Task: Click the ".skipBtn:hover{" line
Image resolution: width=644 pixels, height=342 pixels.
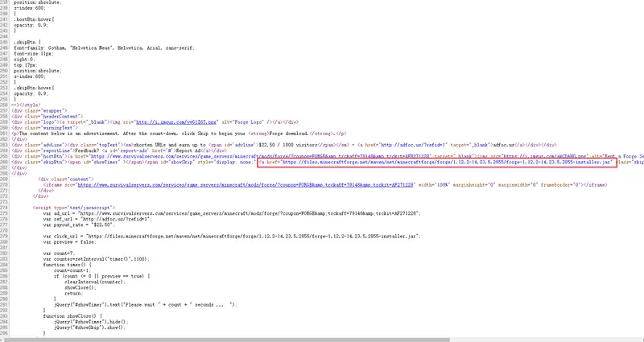Action: 34,88
